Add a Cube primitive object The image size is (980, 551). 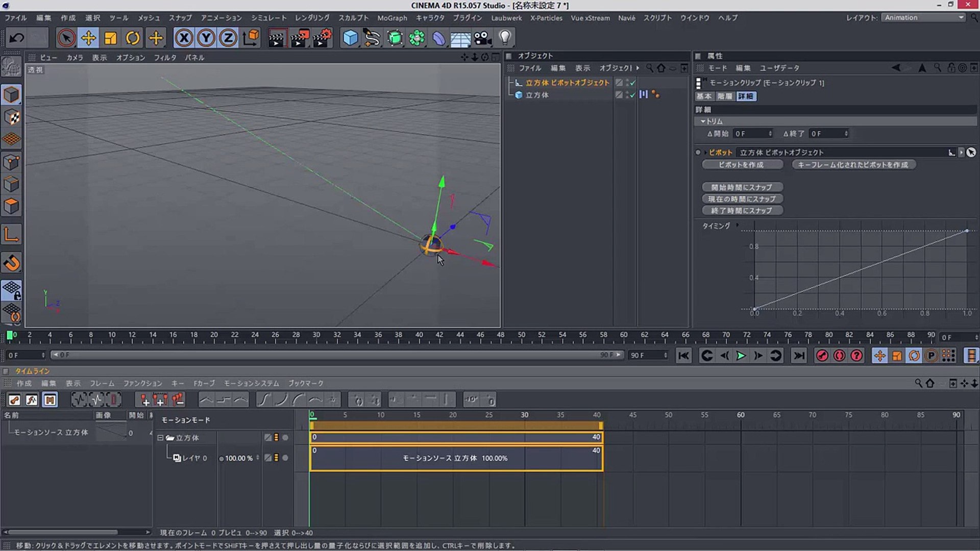(350, 38)
